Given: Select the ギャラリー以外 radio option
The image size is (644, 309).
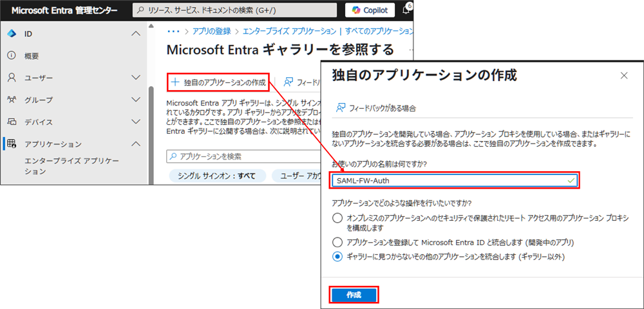Looking at the screenshot, I should (x=337, y=257).
